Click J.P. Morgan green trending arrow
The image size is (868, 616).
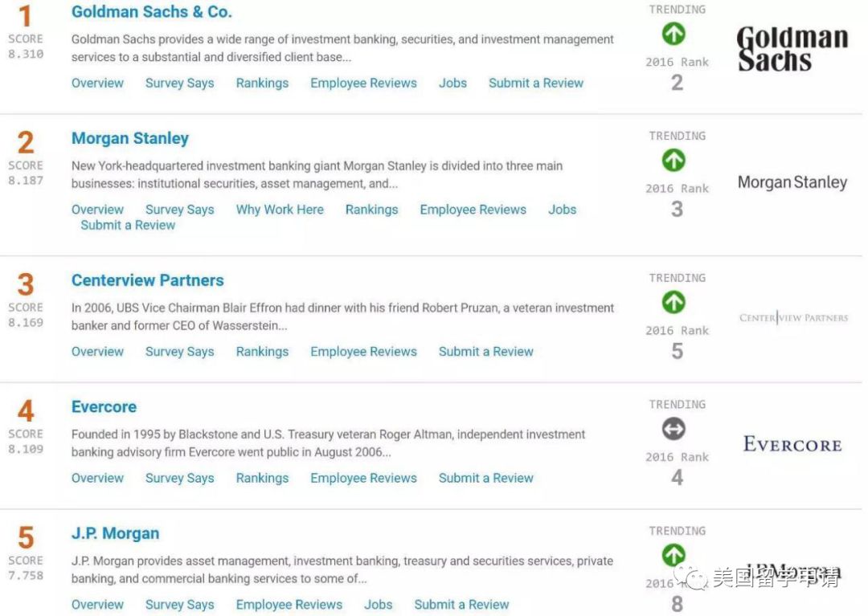(674, 555)
